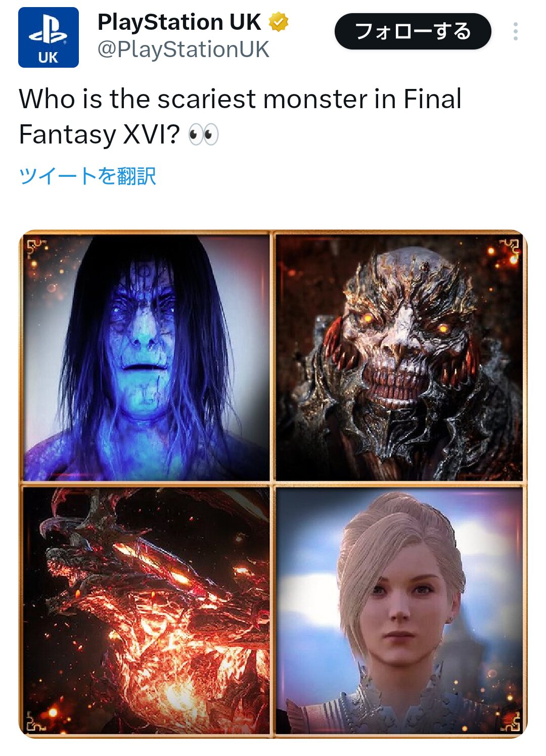
Task: Click the gold verified badge
Action: click(x=278, y=22)
